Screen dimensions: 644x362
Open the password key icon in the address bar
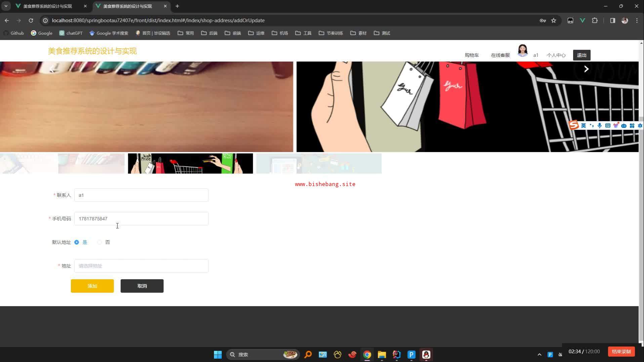click(x=542, y=21)
